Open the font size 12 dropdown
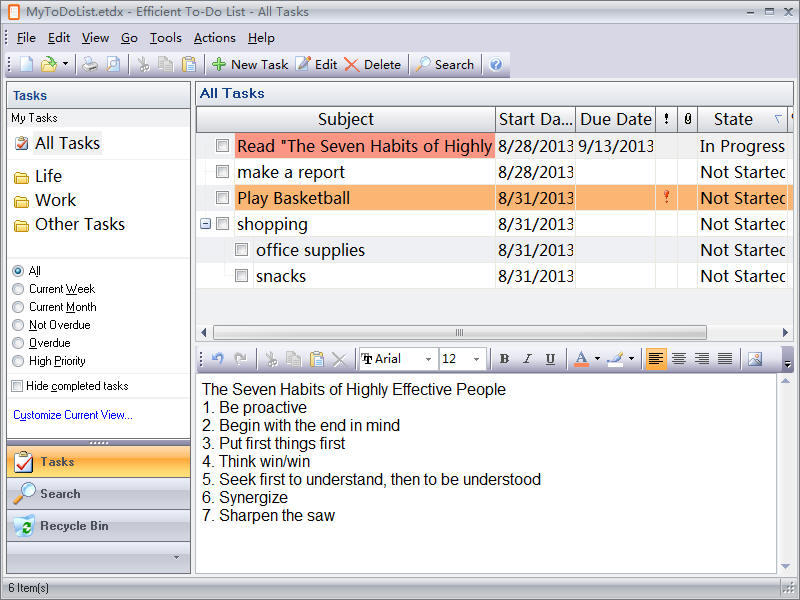800x600 pixels. click(x=476, y=359)
